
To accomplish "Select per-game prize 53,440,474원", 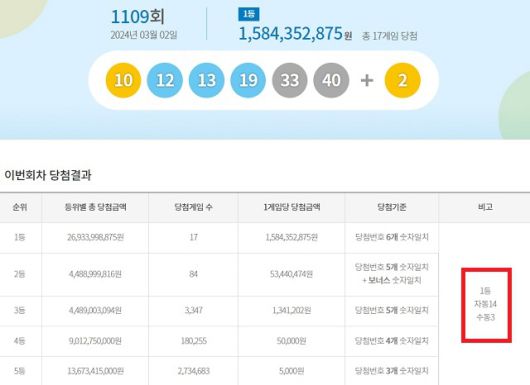I will tap(292, 274).
